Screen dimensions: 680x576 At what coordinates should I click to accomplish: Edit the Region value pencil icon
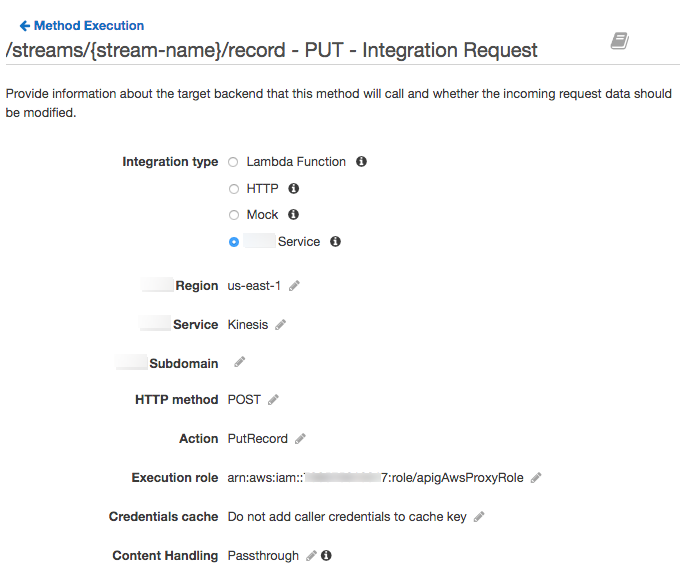[x=294, y=286]
